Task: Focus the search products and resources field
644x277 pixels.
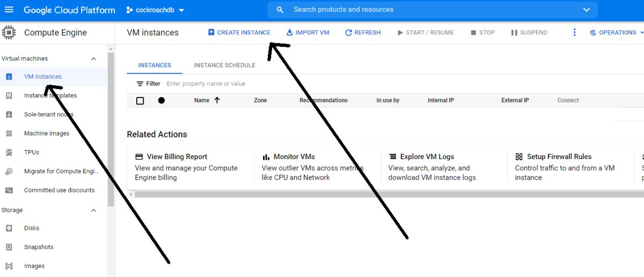Action: tap(433, 10)
